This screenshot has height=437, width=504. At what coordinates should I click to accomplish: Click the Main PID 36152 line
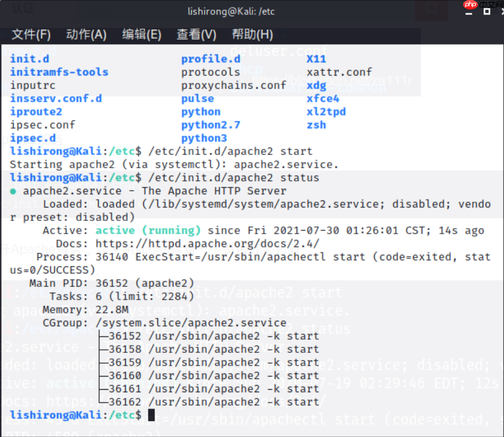point(112,283)
